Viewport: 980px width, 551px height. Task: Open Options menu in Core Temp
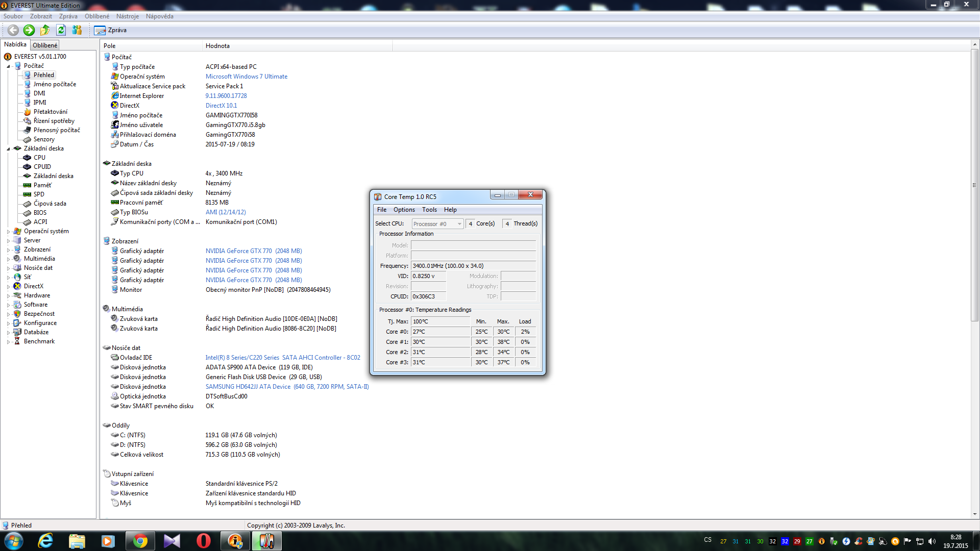(404, 210)
